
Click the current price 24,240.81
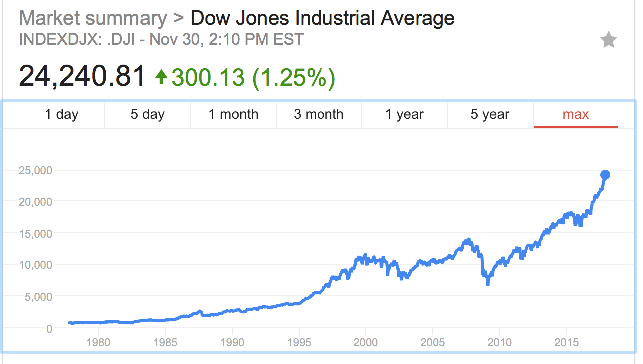click(81, 76)
